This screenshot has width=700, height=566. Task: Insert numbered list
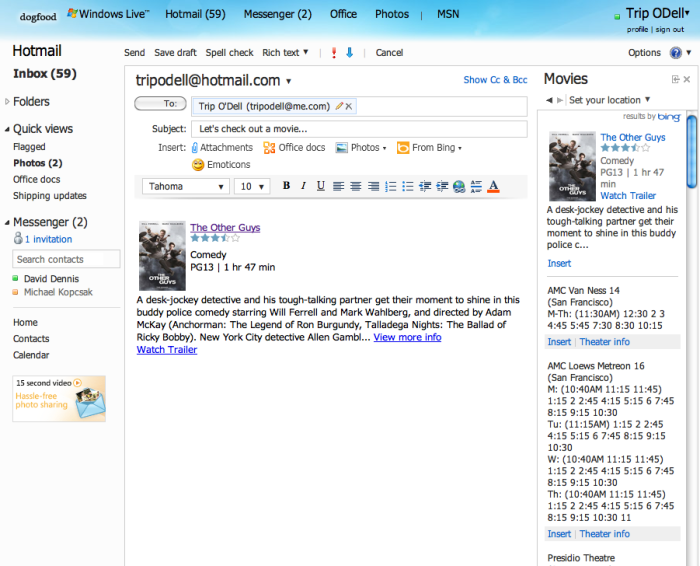(x=391, y=186)
